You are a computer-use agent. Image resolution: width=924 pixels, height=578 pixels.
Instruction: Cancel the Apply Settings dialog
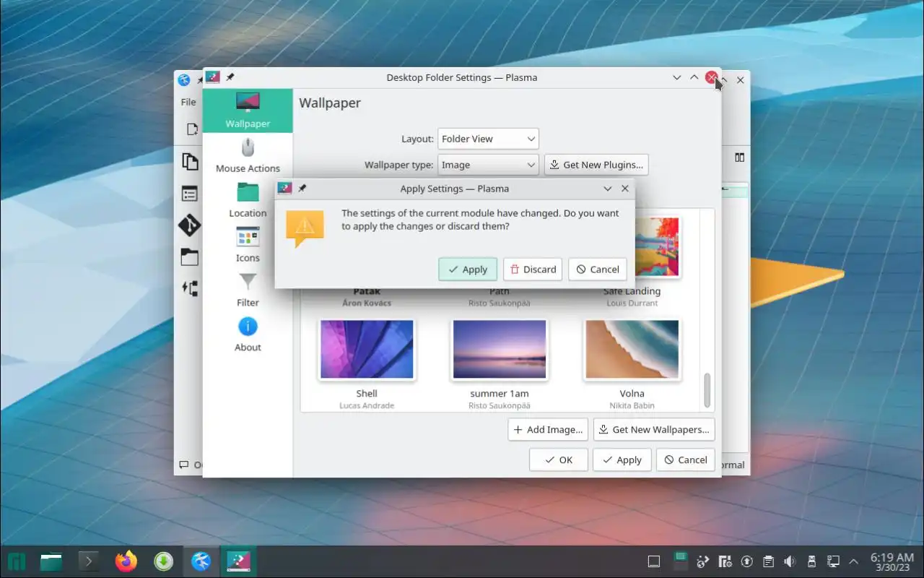[598, 269]
